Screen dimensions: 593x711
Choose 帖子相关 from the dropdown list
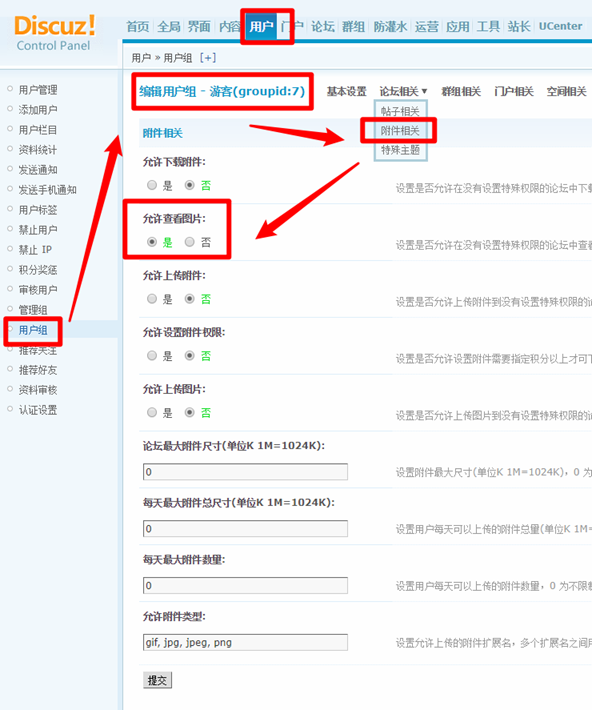(x=400, y=111)
